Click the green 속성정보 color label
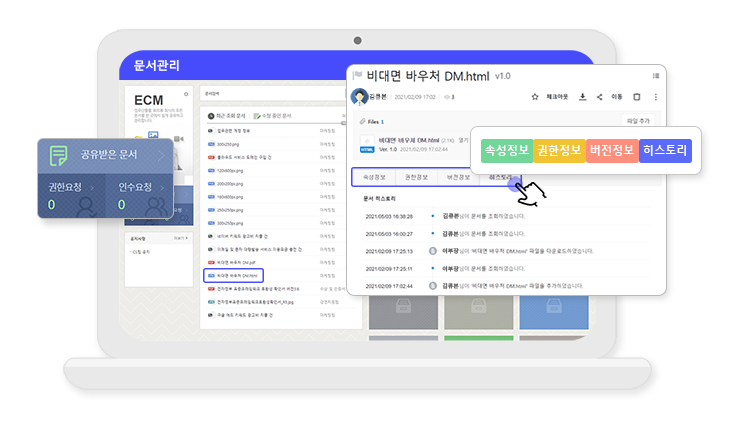 (506, 151)
